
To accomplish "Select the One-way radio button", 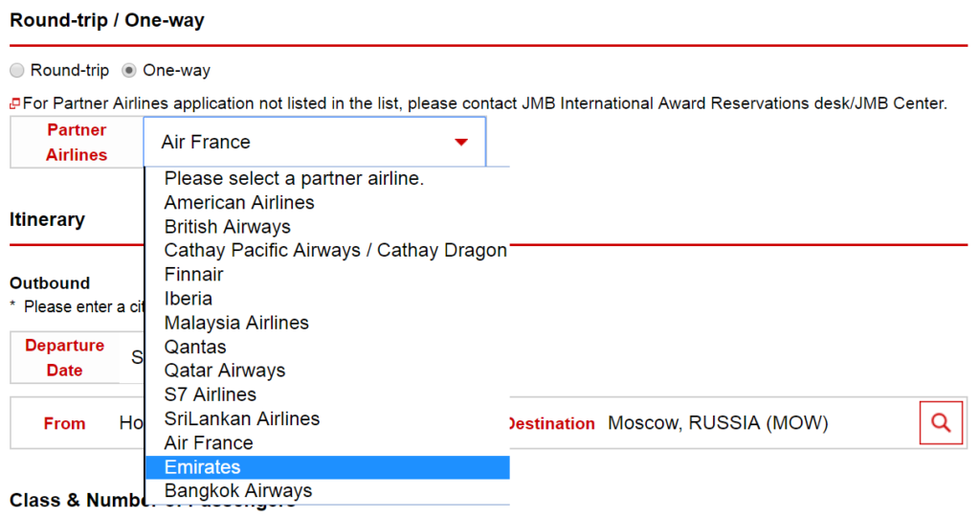I will point(129,70).
